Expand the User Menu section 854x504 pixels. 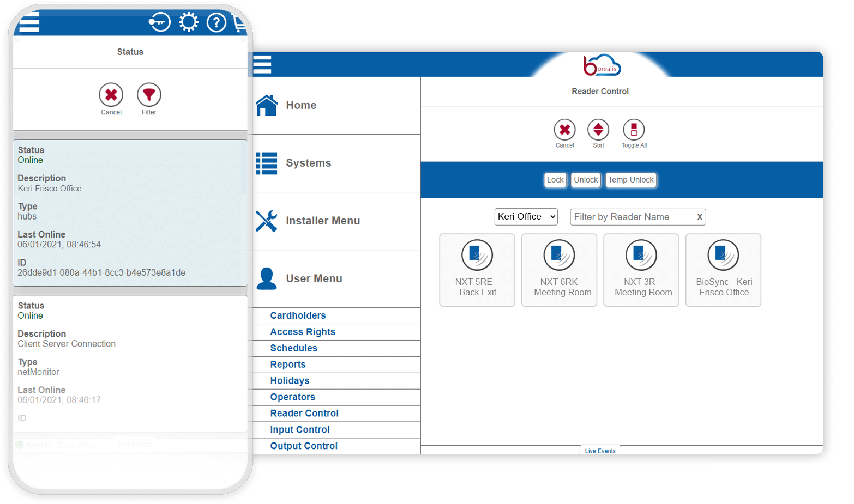coord(314,278)
